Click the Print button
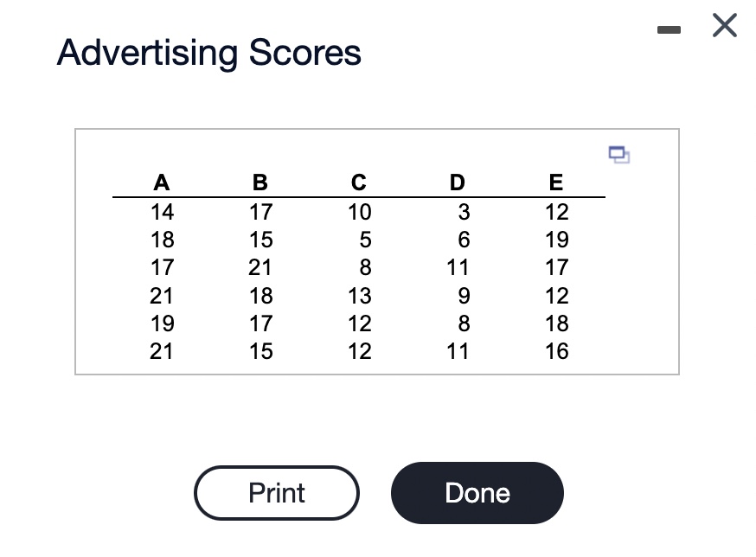The image size is (756, 557). [x=276, y=493]
